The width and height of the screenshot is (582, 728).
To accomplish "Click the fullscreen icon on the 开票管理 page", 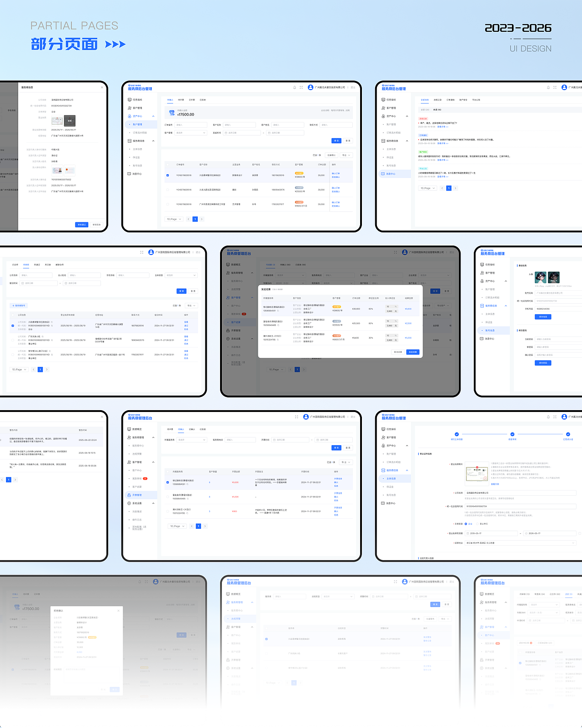I will coord(296,417).
